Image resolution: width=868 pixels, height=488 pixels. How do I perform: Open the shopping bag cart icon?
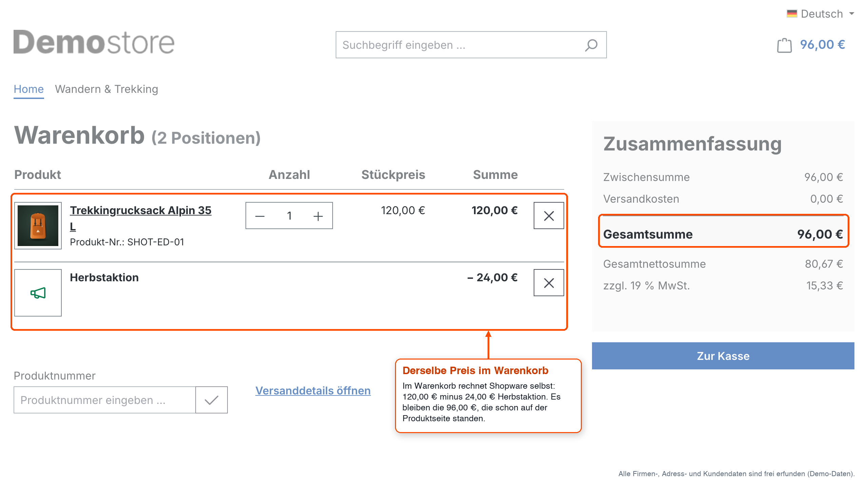784,45
